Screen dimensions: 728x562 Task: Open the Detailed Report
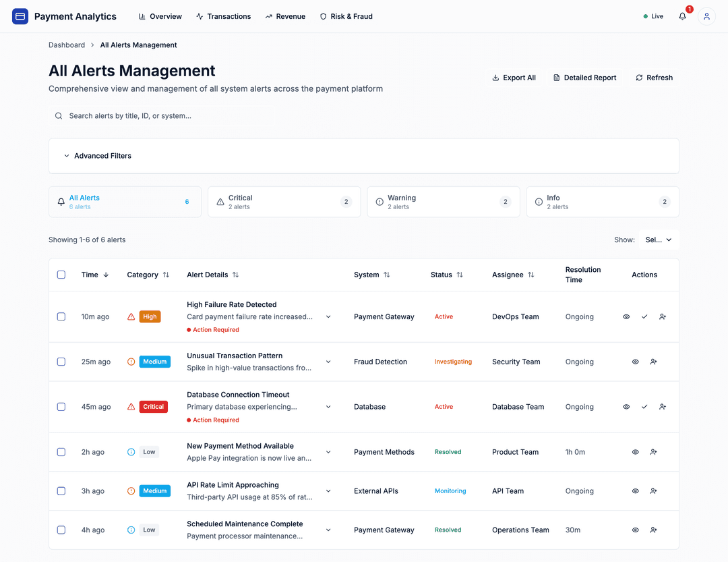coord(584,77)
